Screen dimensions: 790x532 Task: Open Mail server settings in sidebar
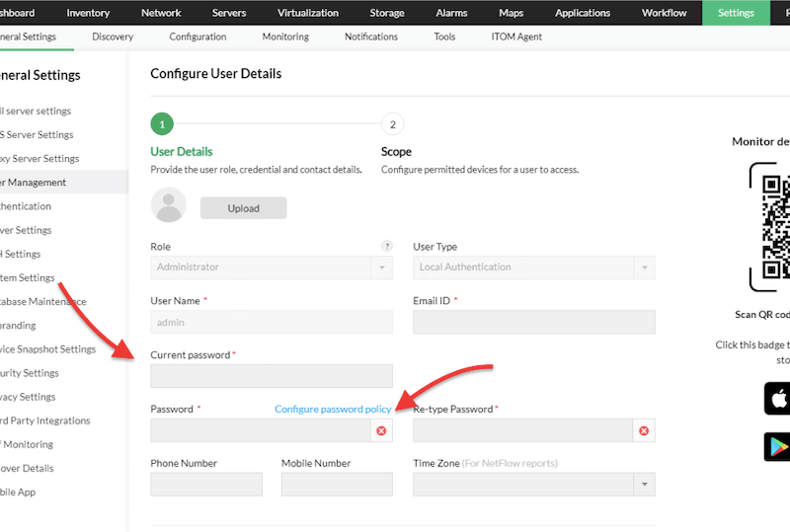coord(36,111)
